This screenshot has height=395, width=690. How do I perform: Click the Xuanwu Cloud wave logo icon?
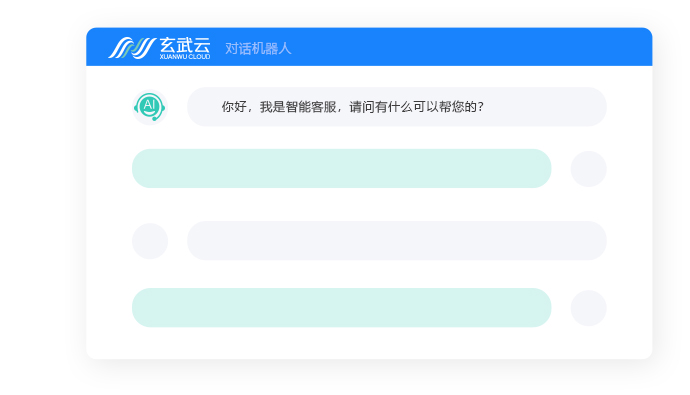(132, 48)
